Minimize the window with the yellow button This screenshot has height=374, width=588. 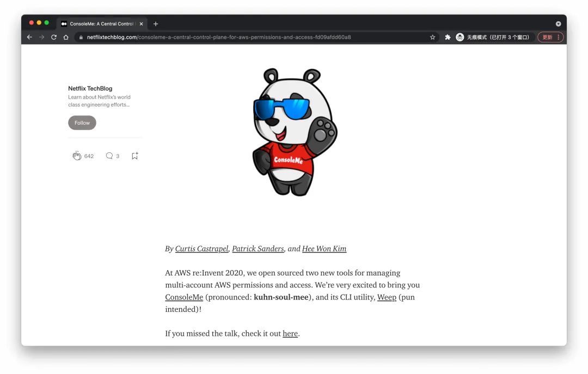coord(39,23)
